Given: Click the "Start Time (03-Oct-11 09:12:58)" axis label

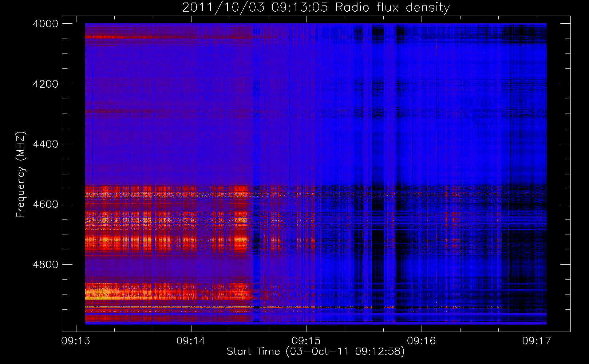Looking at the screenshot, I should [x=316, y=352].
